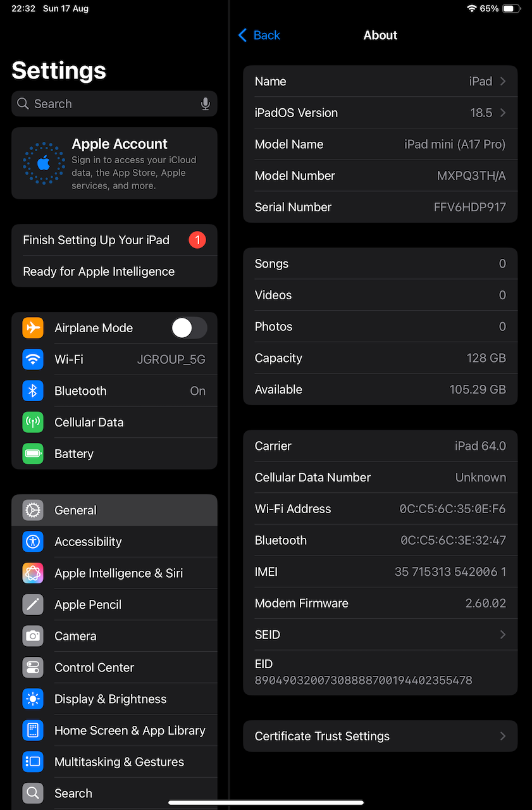
Task: Tap the Display & Brightness sun icon
Action: [x=33, y=699]
